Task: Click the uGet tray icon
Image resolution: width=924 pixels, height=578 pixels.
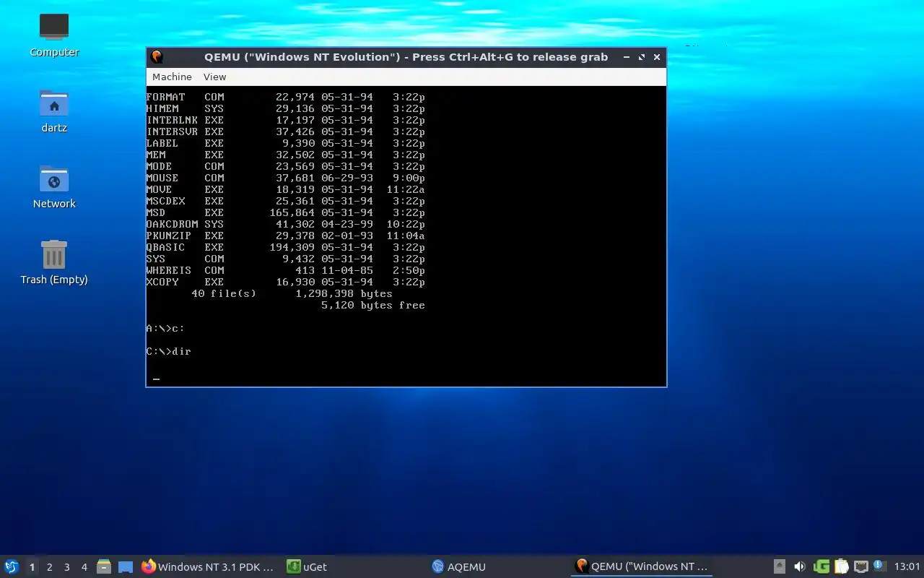Action: point(821,566)
